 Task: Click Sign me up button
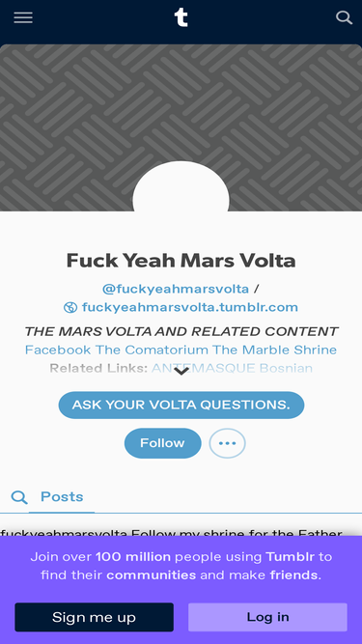point(94,617)
